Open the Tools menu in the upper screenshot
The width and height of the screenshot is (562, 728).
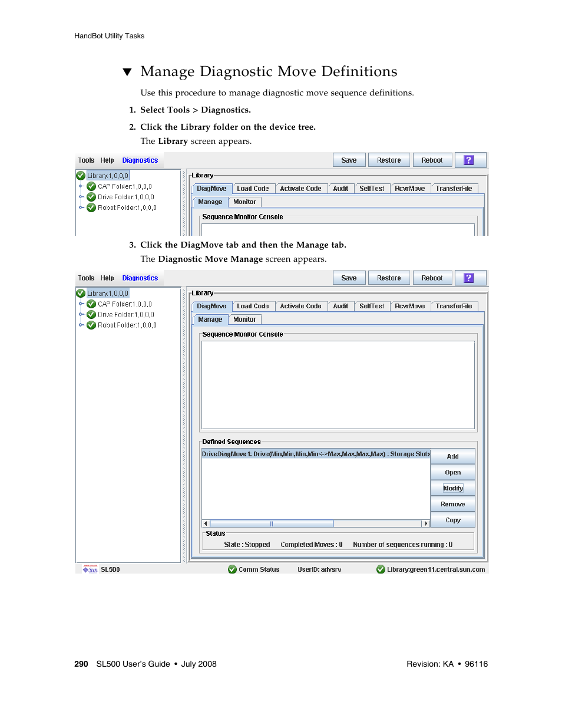[86, 160]
